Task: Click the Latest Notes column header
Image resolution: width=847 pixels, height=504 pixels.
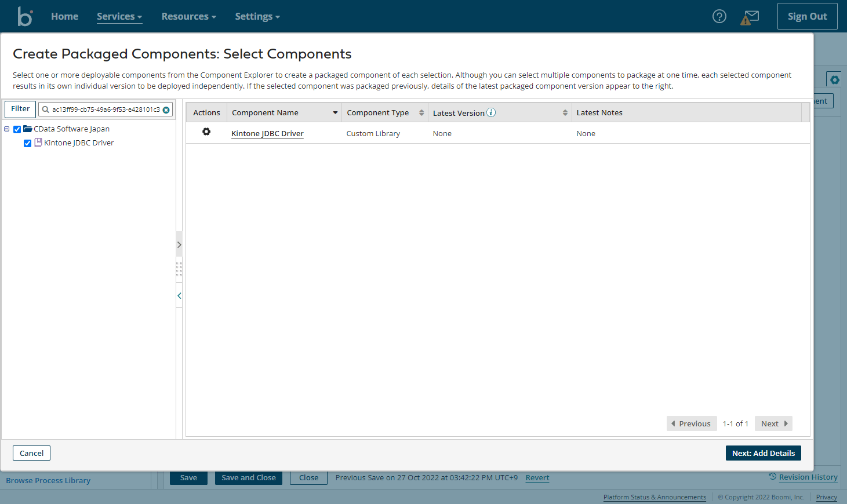Action: click(599, 112)
